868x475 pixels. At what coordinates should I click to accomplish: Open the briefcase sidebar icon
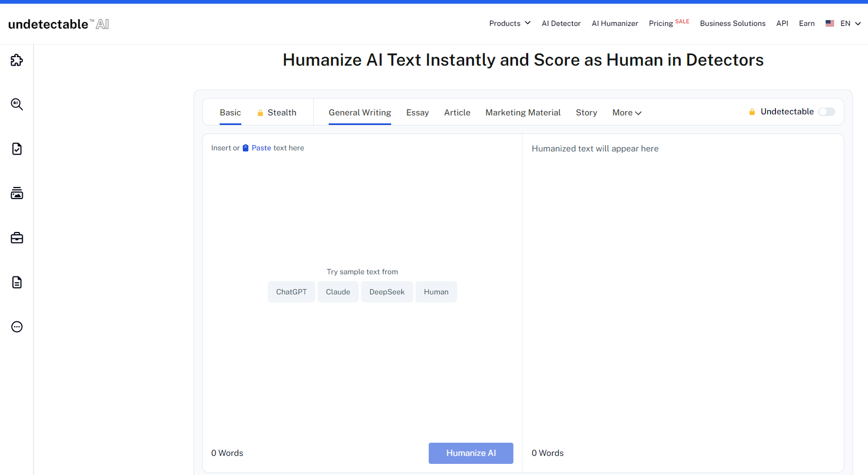[17, 238]
